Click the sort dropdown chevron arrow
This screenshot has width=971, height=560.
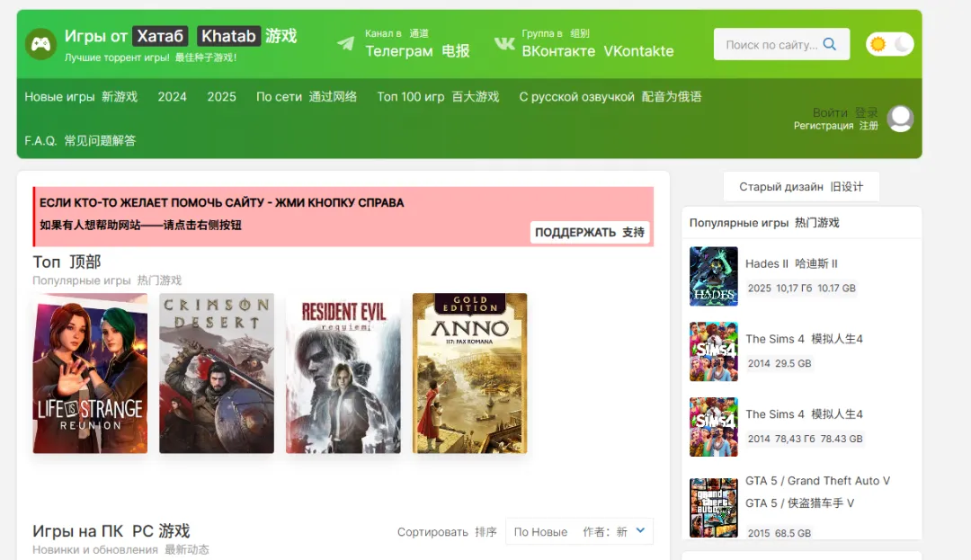tap(640, 531)
